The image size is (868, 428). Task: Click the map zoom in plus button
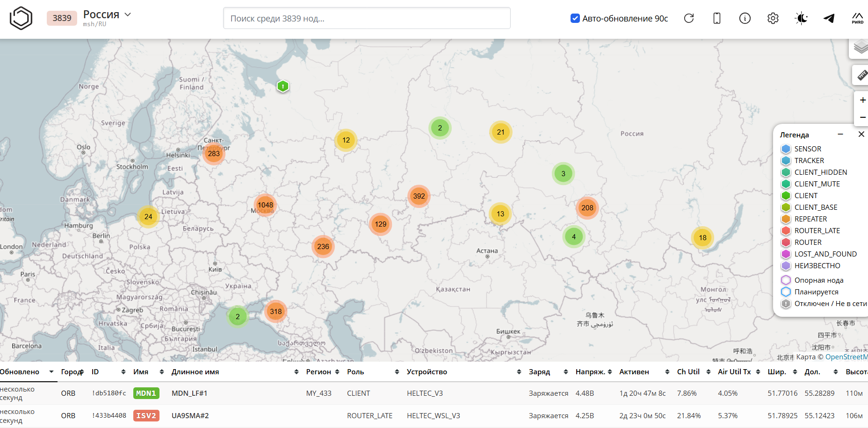pyautogui.click(x=862, y=100)
